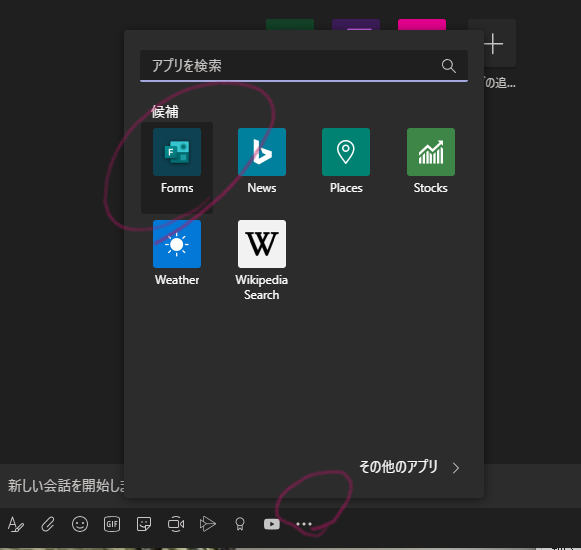Expand the その他のアプリ chevron arrow
581x550 pixels.
click(456, 468)
